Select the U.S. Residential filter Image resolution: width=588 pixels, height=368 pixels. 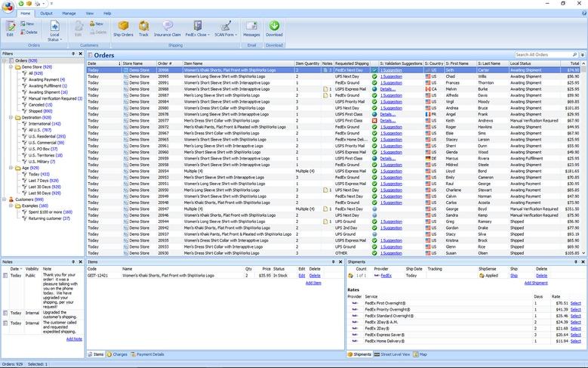pyautogui.click(x=47, y=136)
